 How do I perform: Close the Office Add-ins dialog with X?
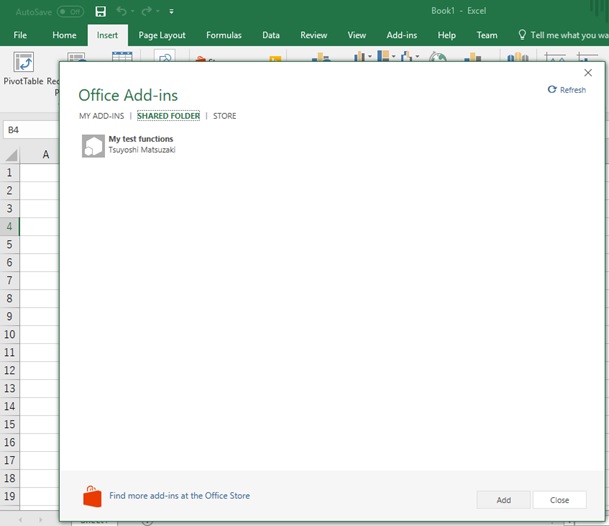(x=588, y=73)
